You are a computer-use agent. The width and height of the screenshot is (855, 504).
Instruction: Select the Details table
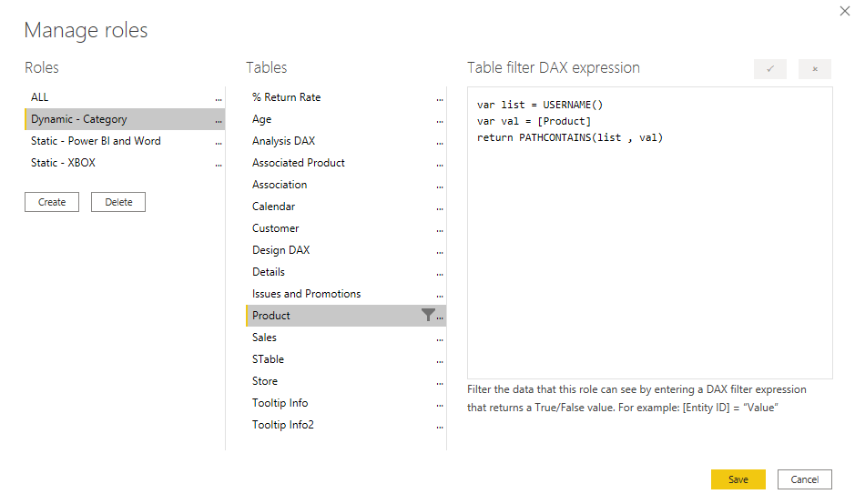tap(346, 271)
